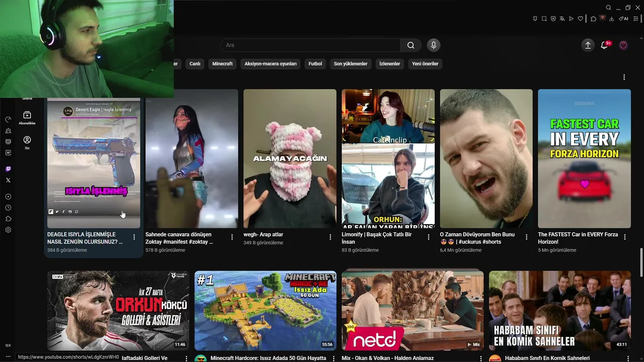Open more options for Sahnede canavara dönüşen short
The height and width of the screenshot is (362, 644).
coord(232,237)
